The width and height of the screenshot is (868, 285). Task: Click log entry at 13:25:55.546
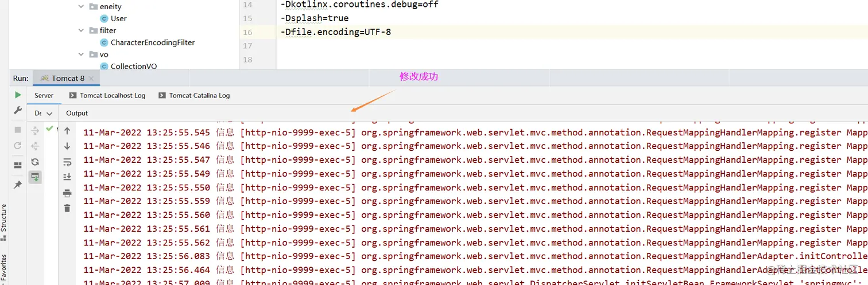tap(475, 146)
